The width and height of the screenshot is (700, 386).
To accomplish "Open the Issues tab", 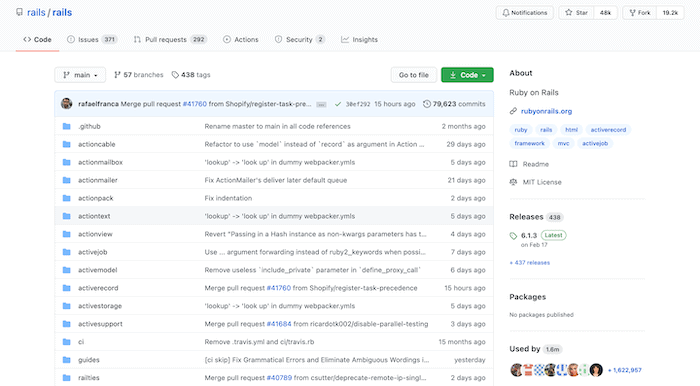I will (x=92, y=39).
